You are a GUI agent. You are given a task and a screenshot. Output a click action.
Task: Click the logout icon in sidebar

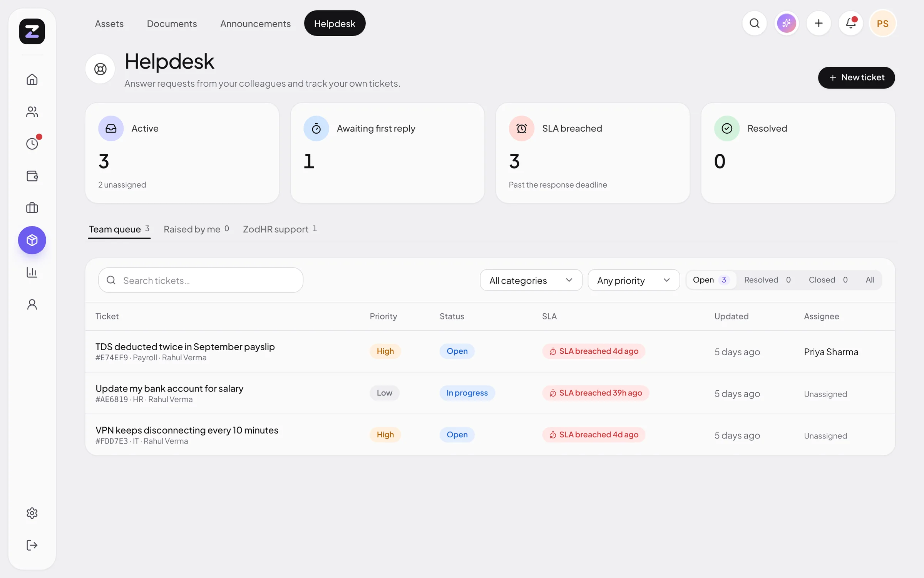32,545
